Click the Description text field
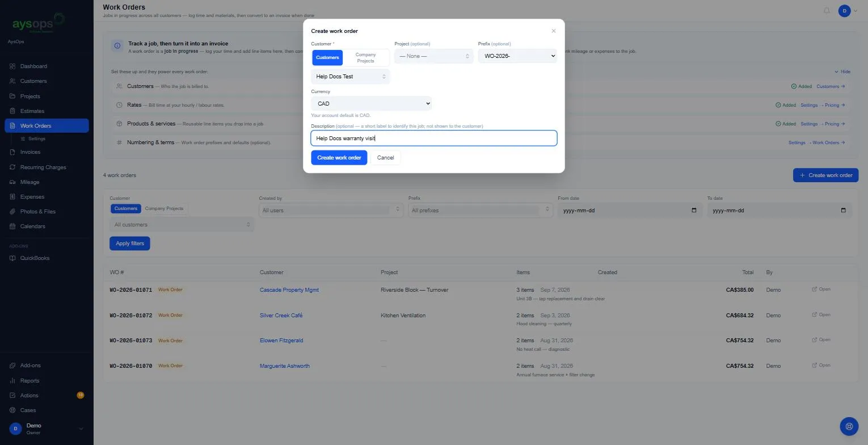 click(434, 138)
